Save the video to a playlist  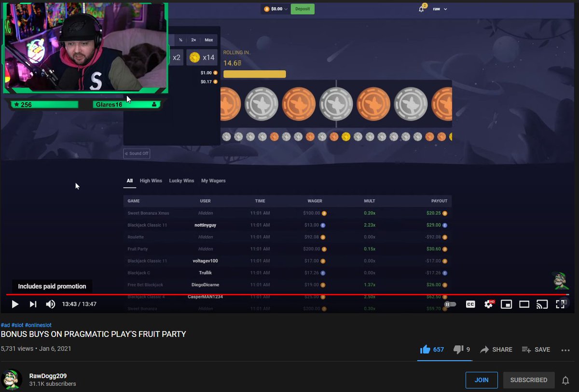tap(536, 350)
